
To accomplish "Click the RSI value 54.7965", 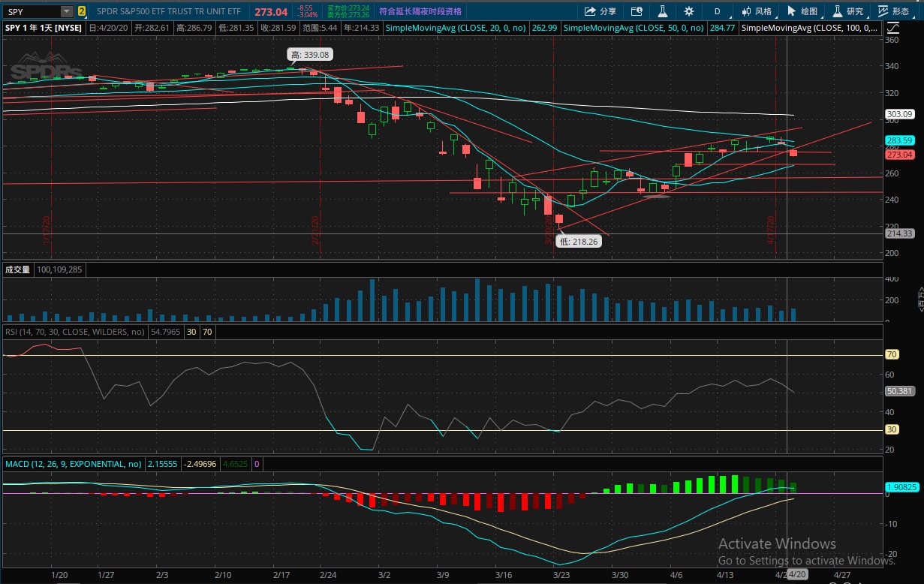I will [165, 330].
